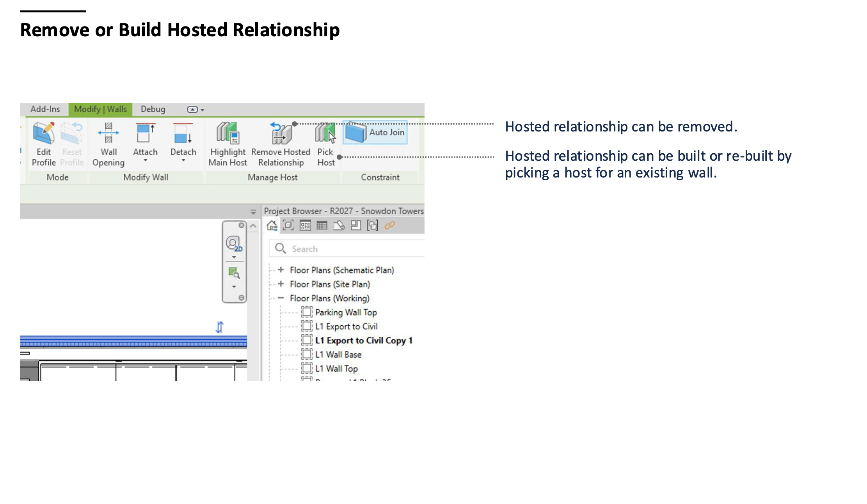
Task: Click the zoom region icon in navigation bar
Action: point(234,273)
